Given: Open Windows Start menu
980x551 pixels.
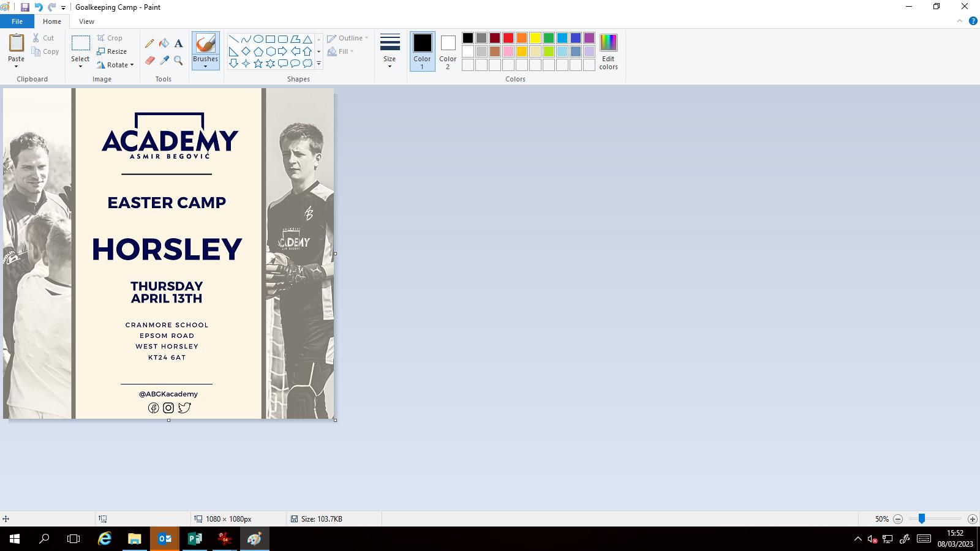Looking at the screenshot, I should [15, 539].
